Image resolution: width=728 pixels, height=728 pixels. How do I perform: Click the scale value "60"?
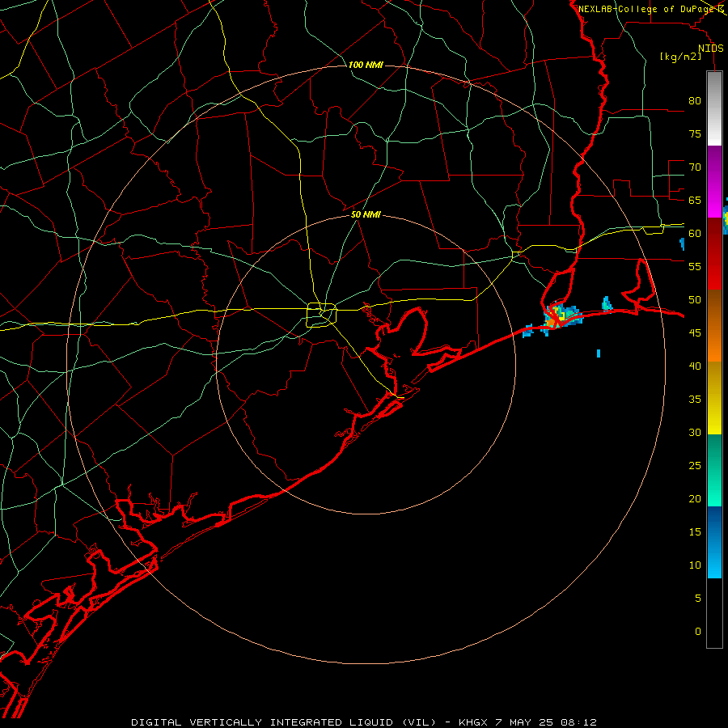click(695, 234)
